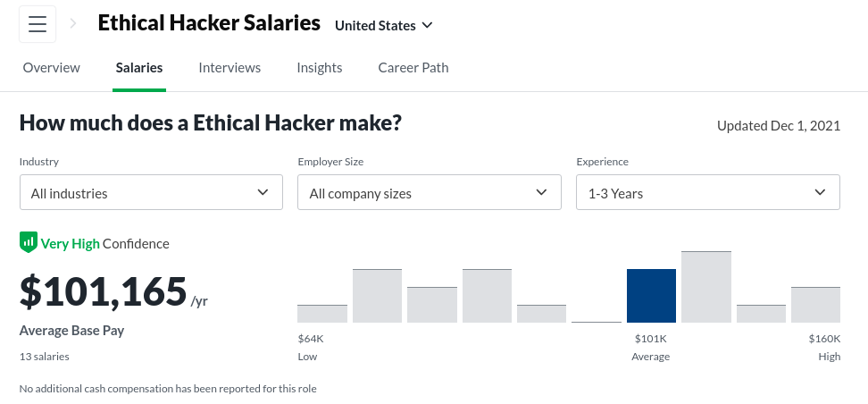This screenshot has width=868, height=404.
Task: Click the green Very High Confidence shield icon
Action: pos(29,242)
